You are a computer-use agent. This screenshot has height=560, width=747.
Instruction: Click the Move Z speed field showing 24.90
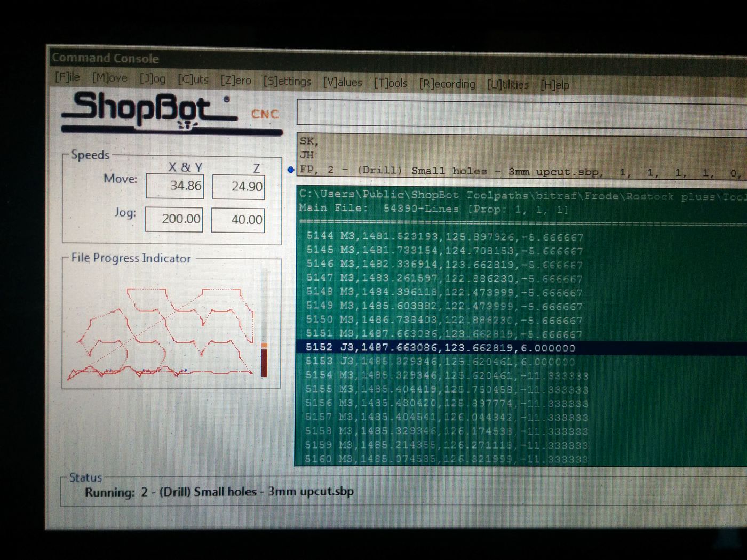click(239, 187)
